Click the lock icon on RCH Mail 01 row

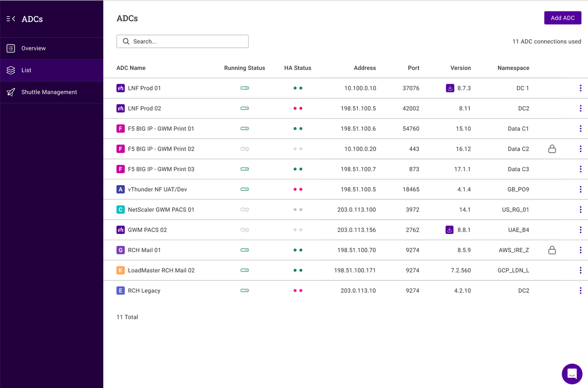pyautogui.click(x=552, y=250)
